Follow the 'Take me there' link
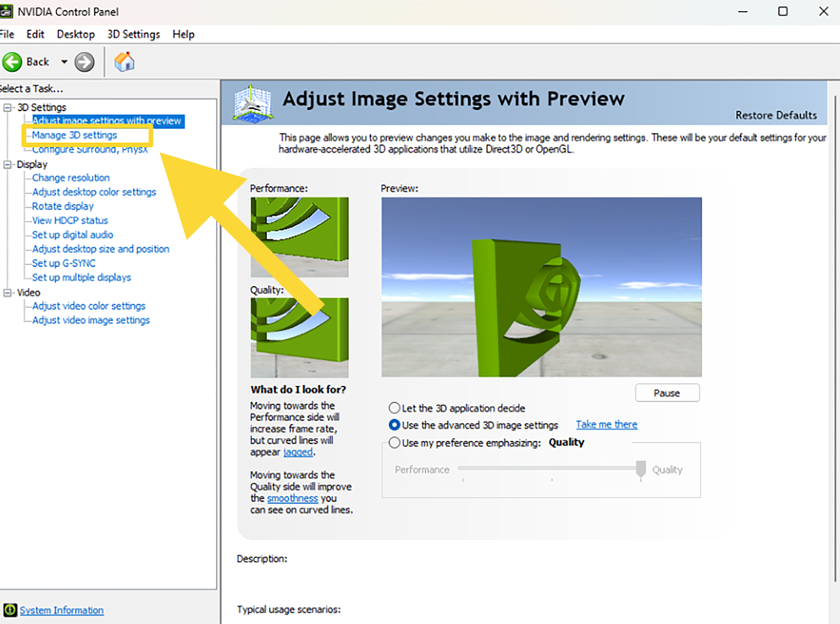Image resolution: width=840 pixels, height=624 pixels. click(606, 425)
